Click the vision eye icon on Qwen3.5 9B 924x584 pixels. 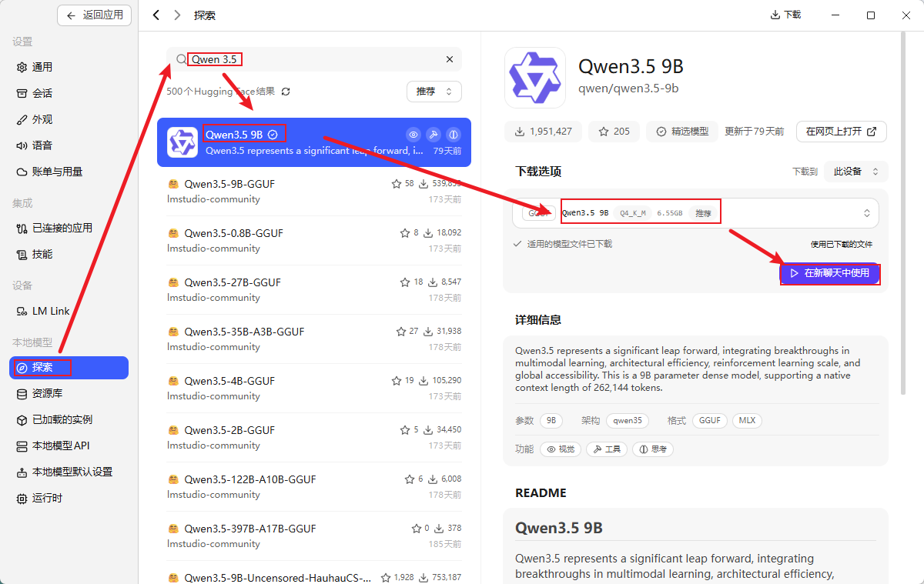tap(413, 135)
